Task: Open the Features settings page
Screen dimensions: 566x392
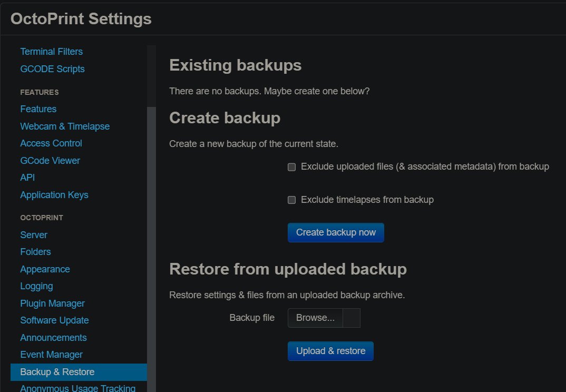Action: click(38, 109)
